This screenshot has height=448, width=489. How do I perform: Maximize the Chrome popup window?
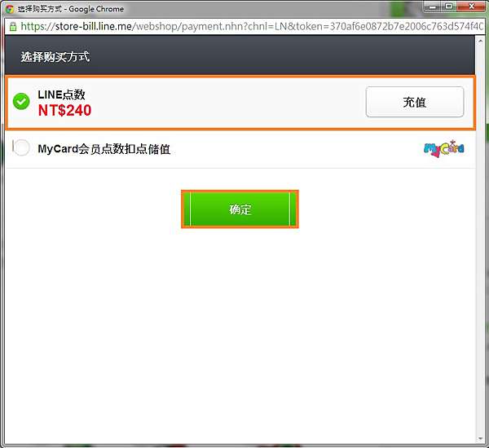pyautogui.click(x=449, y=7)
